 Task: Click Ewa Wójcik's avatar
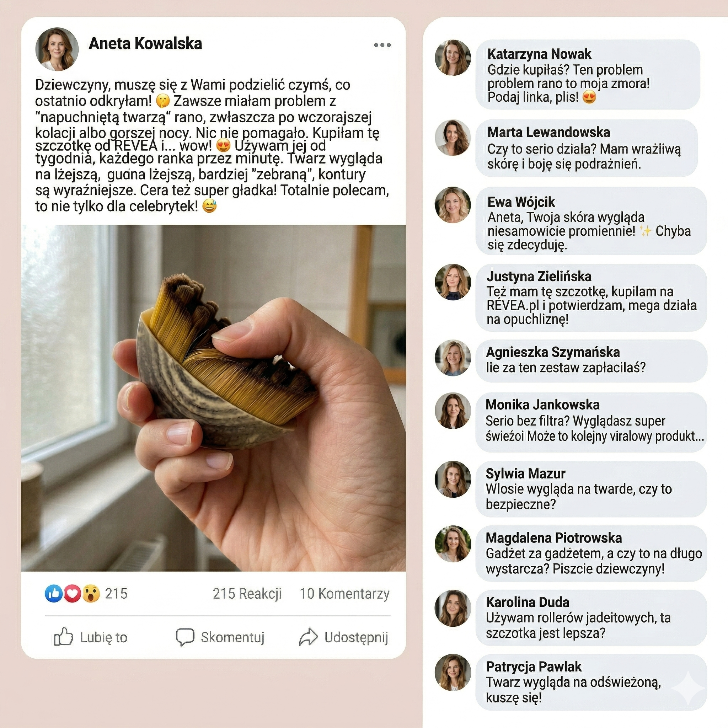453,205
